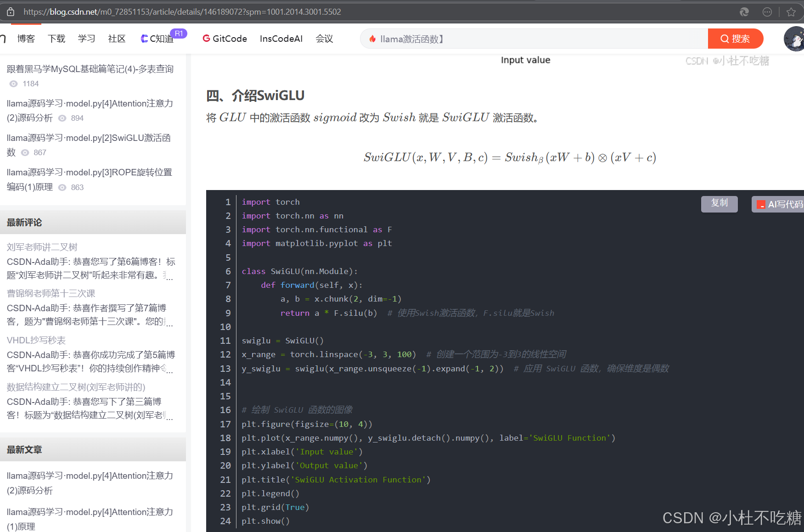Open model.py[3]ROPE旋转位置编码 article link
The width and height of the screenshot is (804, 532).
[90, 179]
